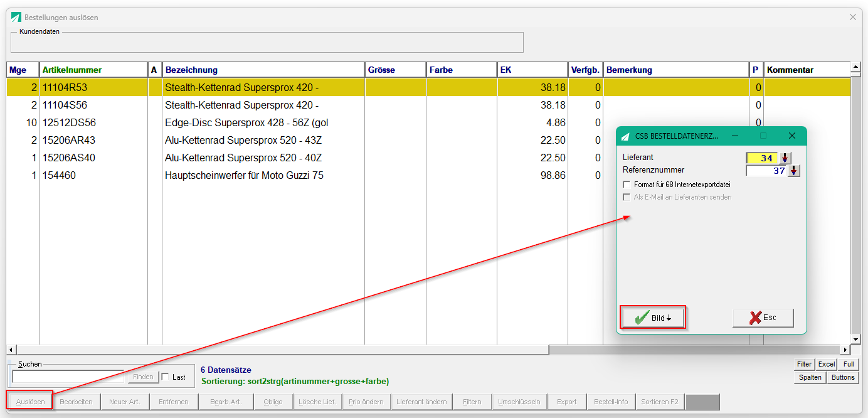Click the table's vertical scrollbar down arrow
The image size is (868, 418).
click(855, 340)
